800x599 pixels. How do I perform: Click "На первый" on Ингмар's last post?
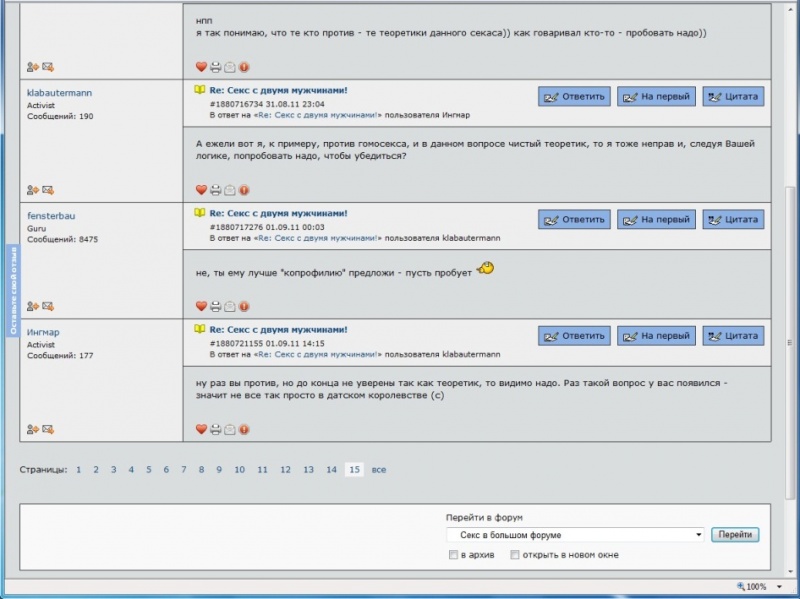(x=656, y=336)
